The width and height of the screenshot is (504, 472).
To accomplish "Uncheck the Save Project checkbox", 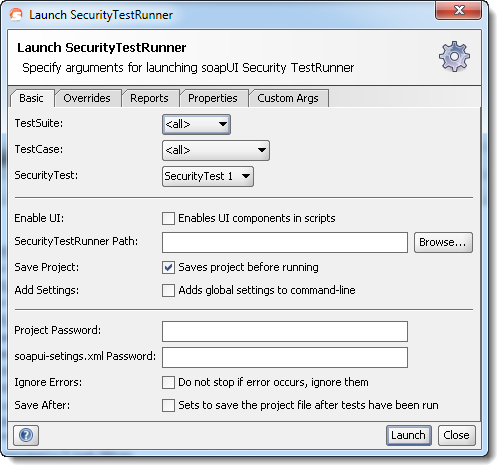I will coord(168,267).
